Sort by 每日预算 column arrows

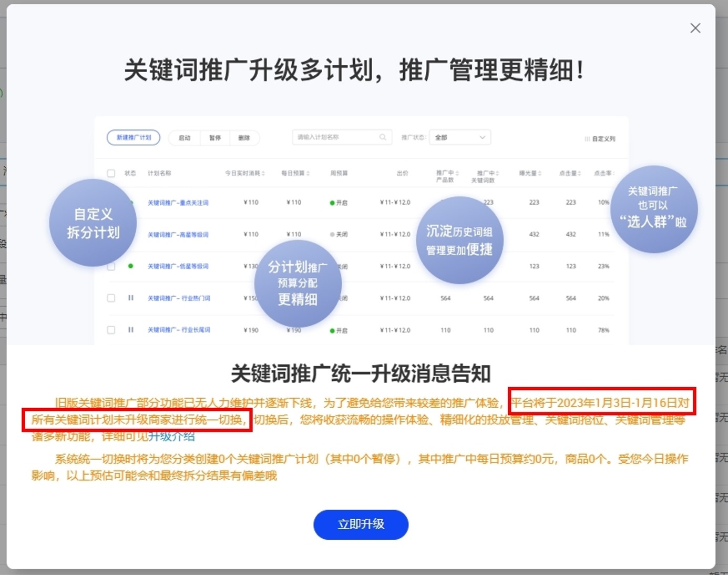pyautogui.click(x=308, y=173)
